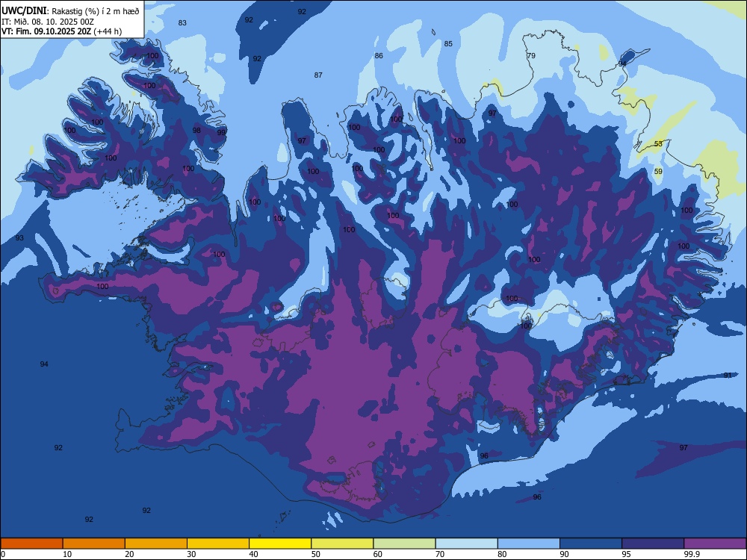Click the legend tick label '99.9'

click(691, 554)
